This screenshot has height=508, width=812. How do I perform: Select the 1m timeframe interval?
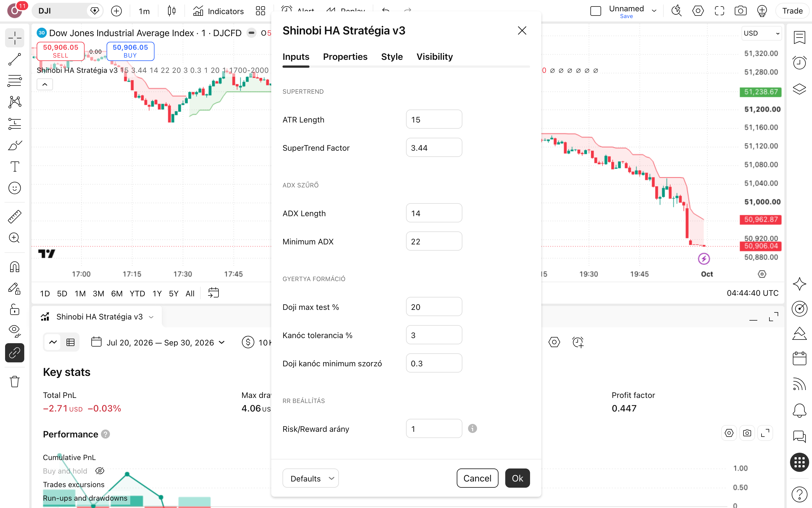point(144,11)
